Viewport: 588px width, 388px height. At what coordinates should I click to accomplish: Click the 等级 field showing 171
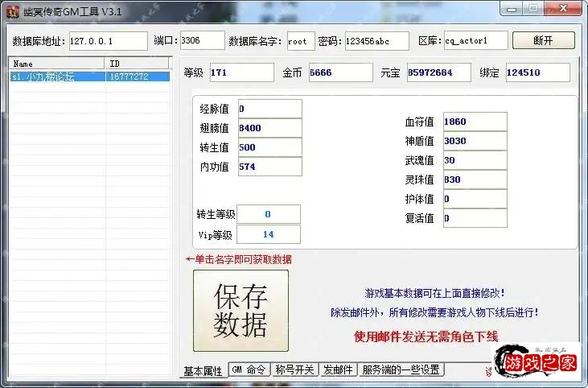point(241,72)
